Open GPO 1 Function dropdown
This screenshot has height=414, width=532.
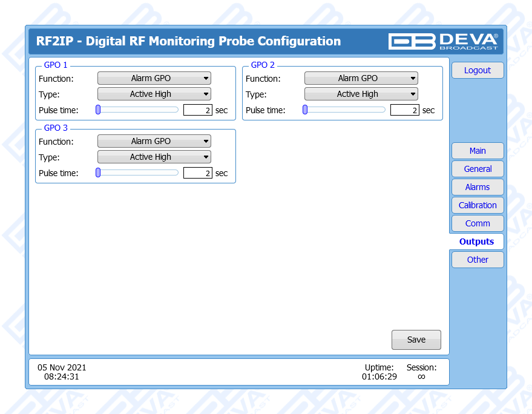coord(154,78)
